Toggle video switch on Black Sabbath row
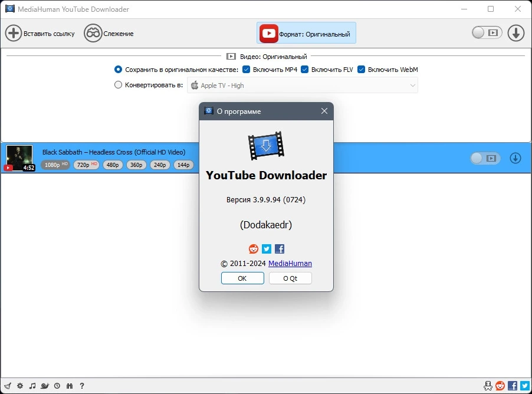Image resolution: width=532 pixels, height=394 pixels. point(485,158)
